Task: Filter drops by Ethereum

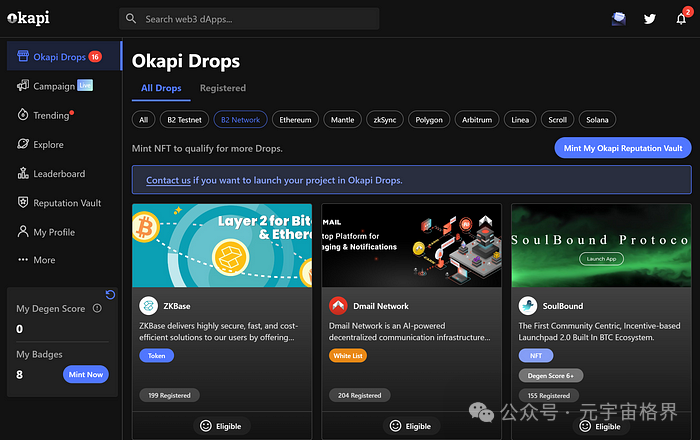Action: pyautogui.click(x=295, y=120)
